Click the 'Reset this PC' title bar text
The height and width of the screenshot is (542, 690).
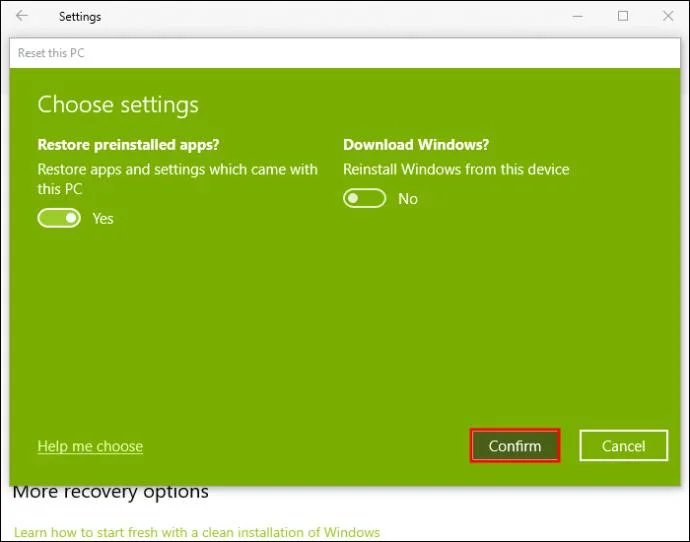[x=51, y=53]
